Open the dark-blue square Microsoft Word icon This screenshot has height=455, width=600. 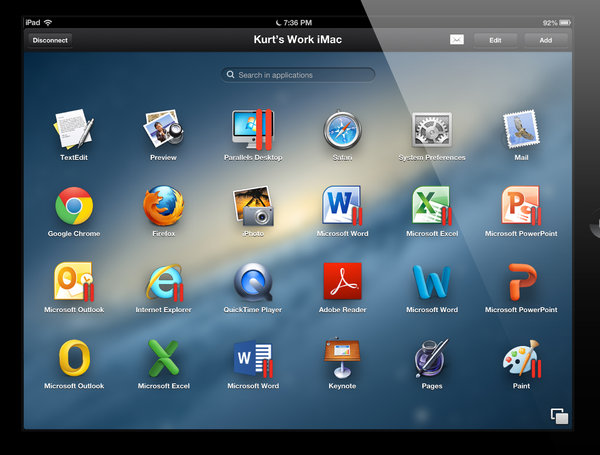(253, 358)
